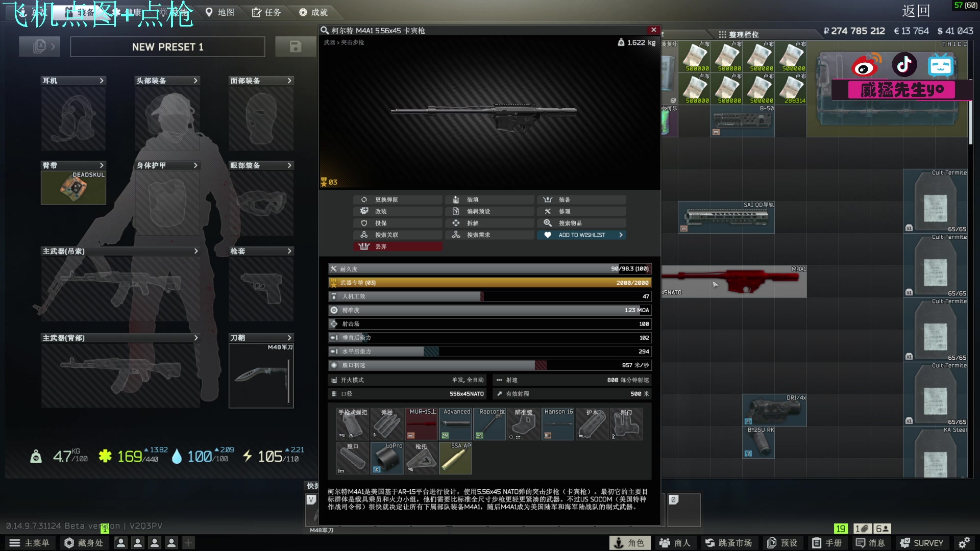The width and height of the screenshot is (980, 551).
Task: Click the 更换弹匣 (swap magazine) action
Action: pyautogui.click(x=398, y=199)
